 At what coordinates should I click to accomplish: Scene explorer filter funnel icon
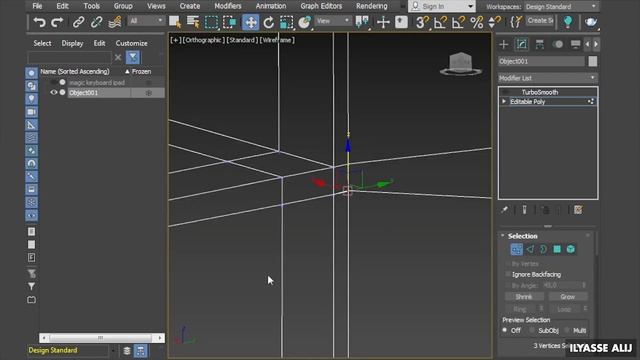[133, 57]
